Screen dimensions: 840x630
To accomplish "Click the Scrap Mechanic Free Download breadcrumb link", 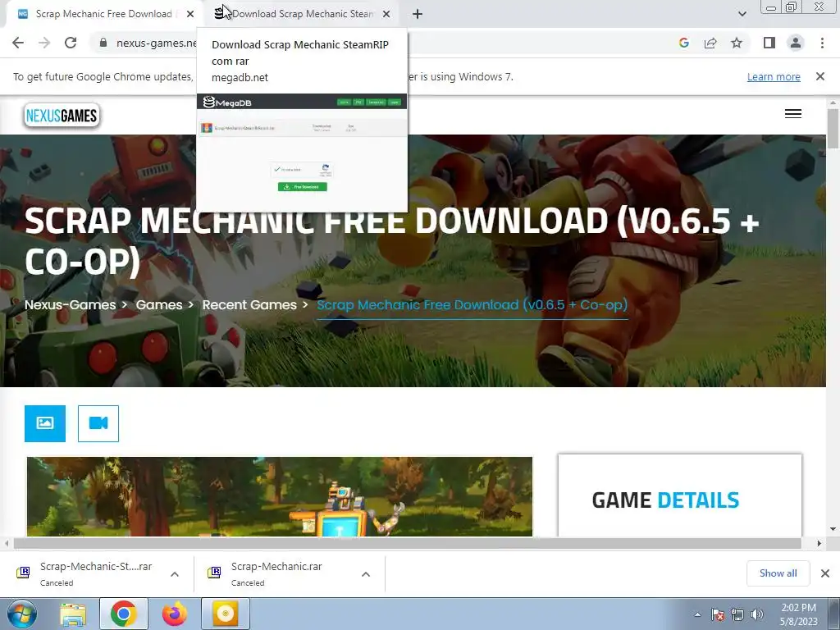I will (472, 305).
